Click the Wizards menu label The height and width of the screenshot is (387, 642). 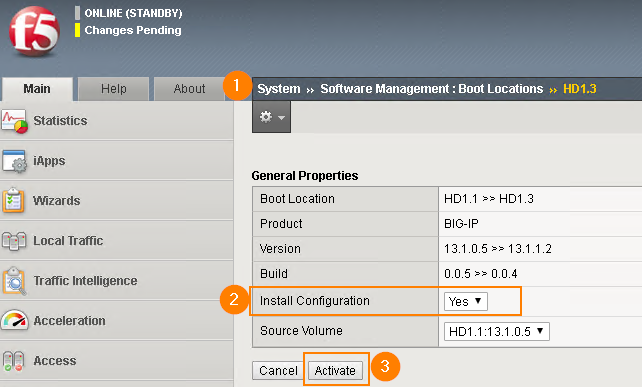tap(57, 201)
